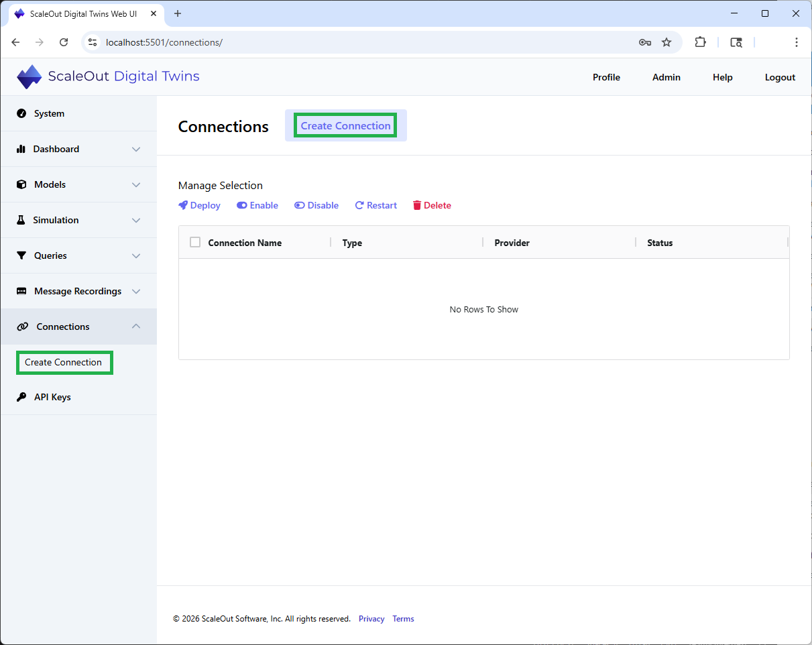Click the Restart action label

pyautogui.click(x=382, y=205)
